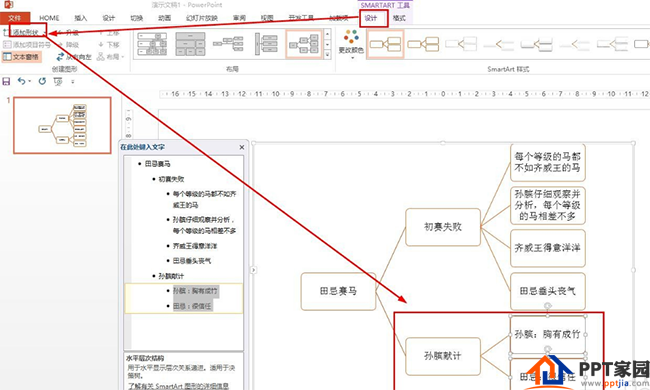Image resolution: width=650 pixels, height=390 pixels.
Task: Open the 更改颜色 color options
Action: (x=351, y=44)
